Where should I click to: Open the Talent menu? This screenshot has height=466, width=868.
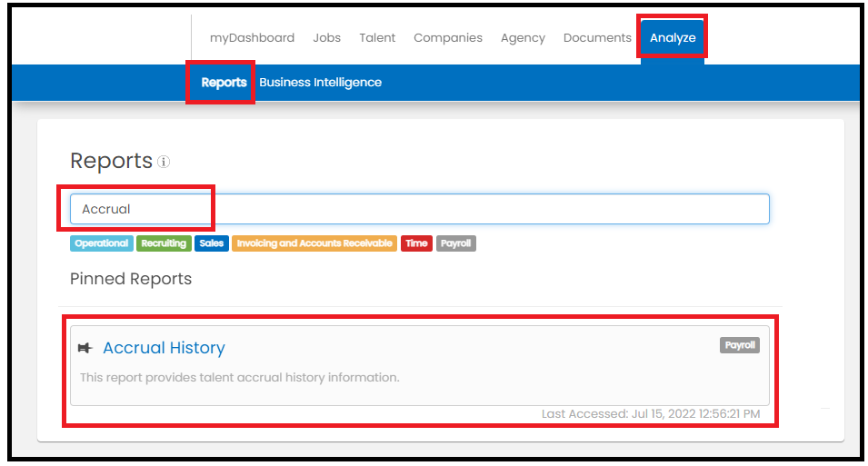tap(377, 37)
